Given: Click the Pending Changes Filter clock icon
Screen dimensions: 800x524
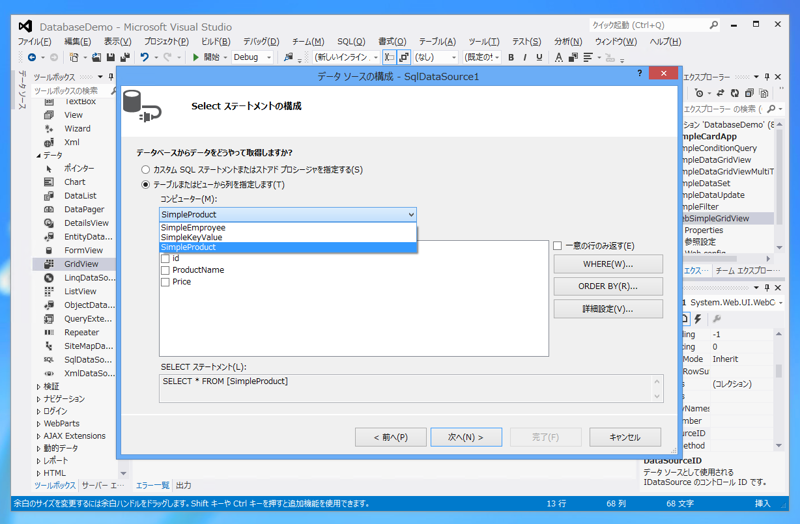Looking at the screenshot, I should [x=699, y=93].
